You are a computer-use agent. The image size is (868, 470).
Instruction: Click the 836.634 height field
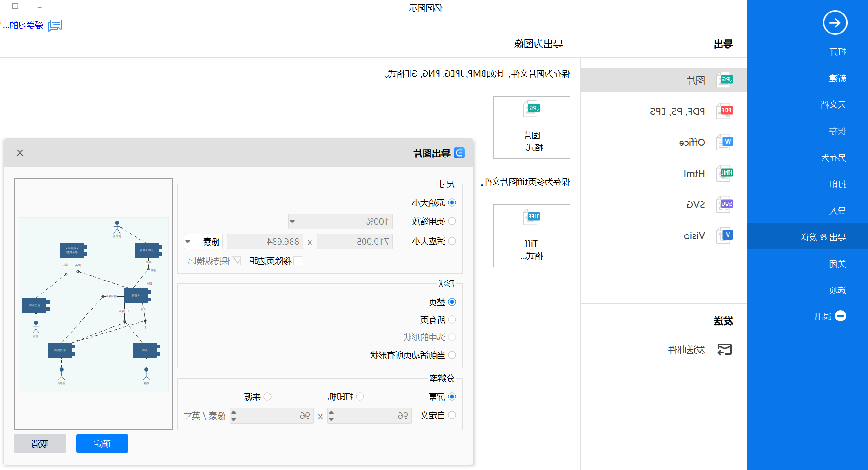click(x=265, y=242)
